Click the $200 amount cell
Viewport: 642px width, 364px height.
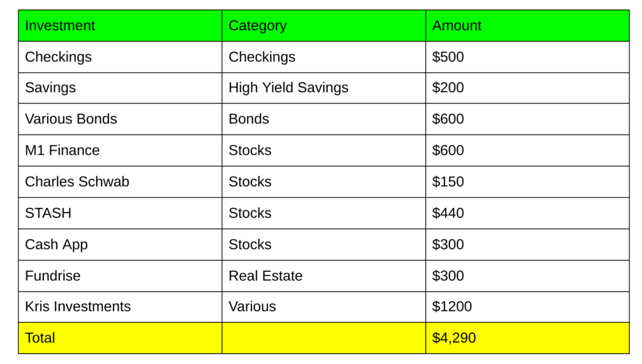click(448, 88)
